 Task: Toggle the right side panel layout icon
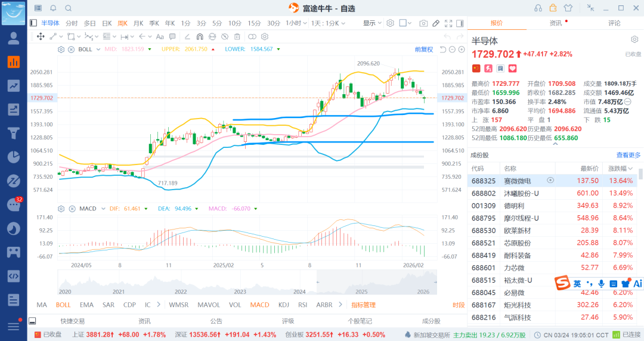(460, 23)
